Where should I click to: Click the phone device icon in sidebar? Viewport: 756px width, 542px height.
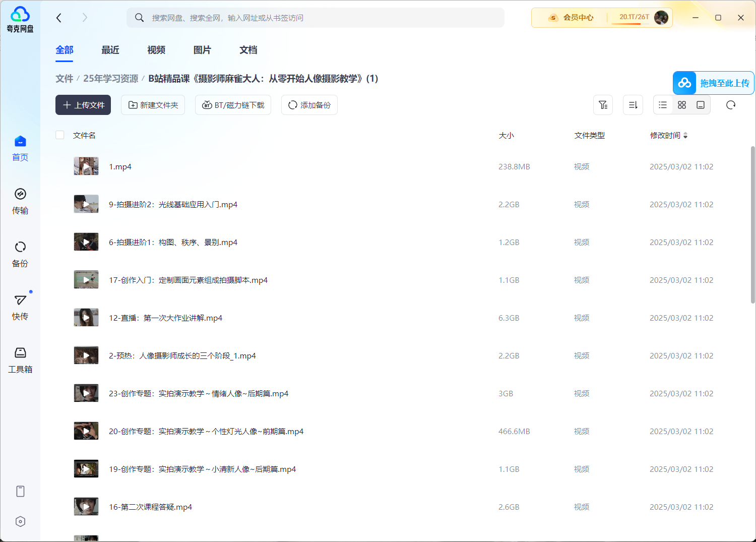(20, 491)
